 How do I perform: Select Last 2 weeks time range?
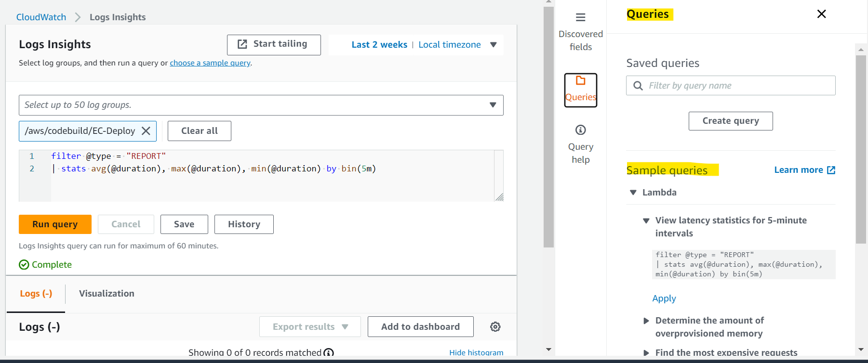379,45
